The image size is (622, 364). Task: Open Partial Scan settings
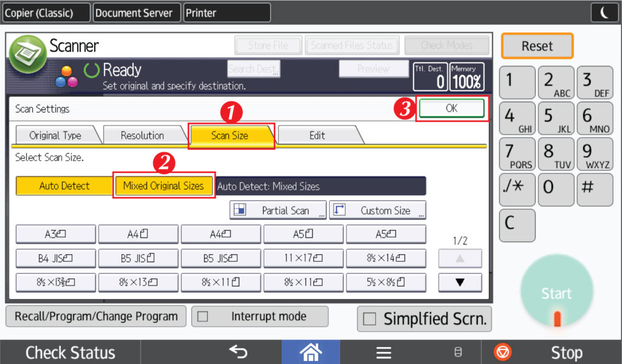278,211
